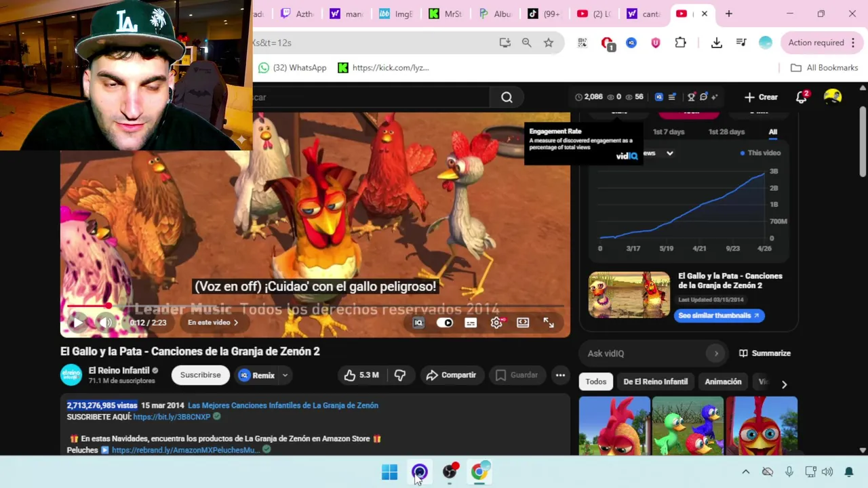Play the video
This screenshot has width=868, height=488.
click(x=77, y=323)
